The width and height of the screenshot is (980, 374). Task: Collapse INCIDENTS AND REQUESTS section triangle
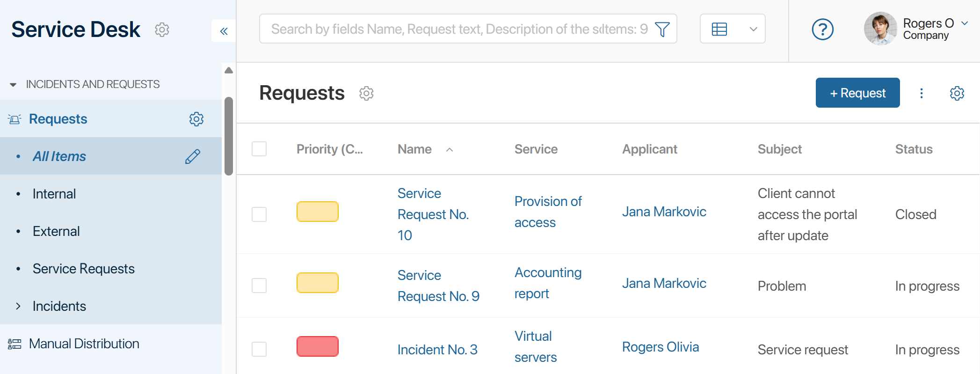[x=13, y=85]
